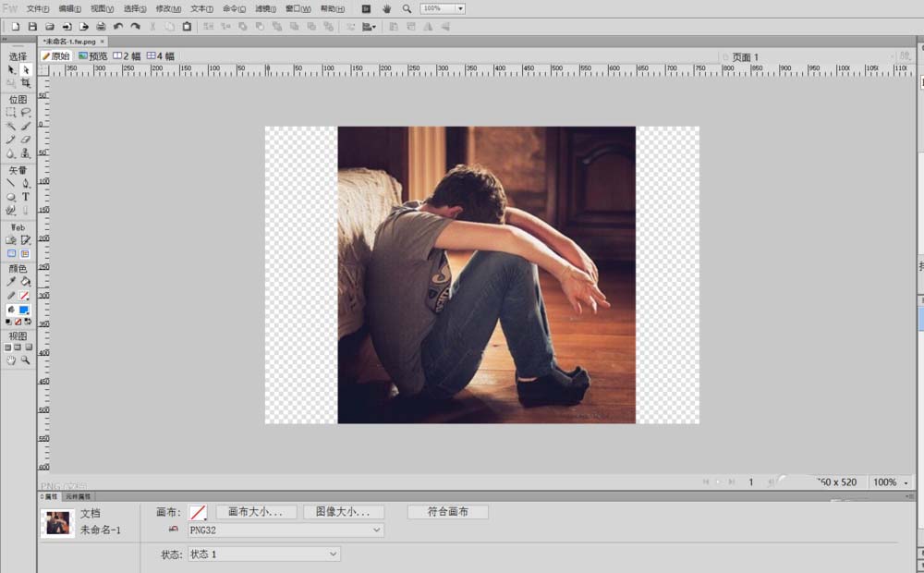This screenshot has width=924, height=573.
Task: Select the Rubber Stamp tool
Action: pyautogui.click(x=25, y=153)
